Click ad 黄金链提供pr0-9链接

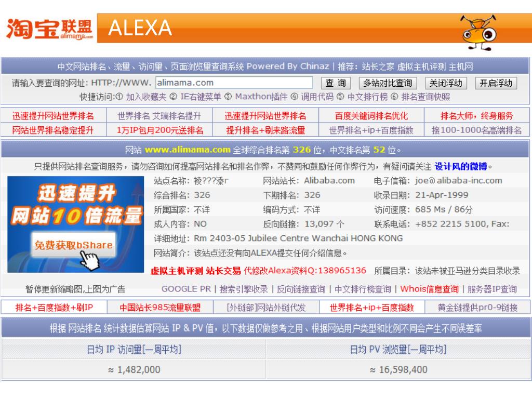click(x=477, y=308)
